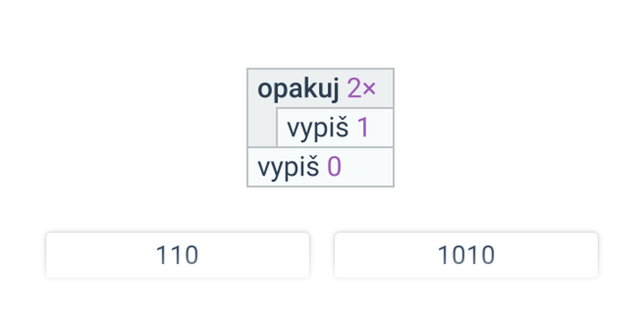Image resolution: width=644 pixels, height=322 pixels.
Task: Select the bottom vypiš 0 block
Action: tap(320, 167)
